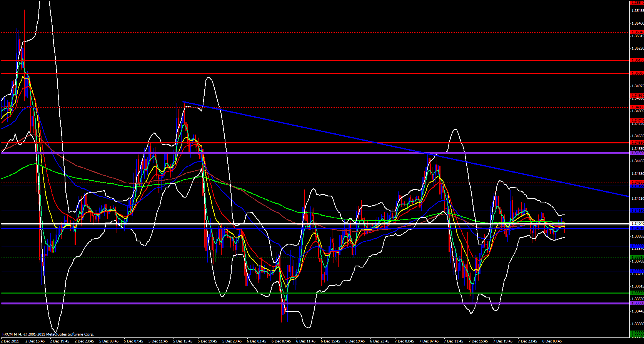Image resolution: width=644 pixels, height=344 pixels.
Task: Click the green 1.33570 price label
Action: coord(637,293)
